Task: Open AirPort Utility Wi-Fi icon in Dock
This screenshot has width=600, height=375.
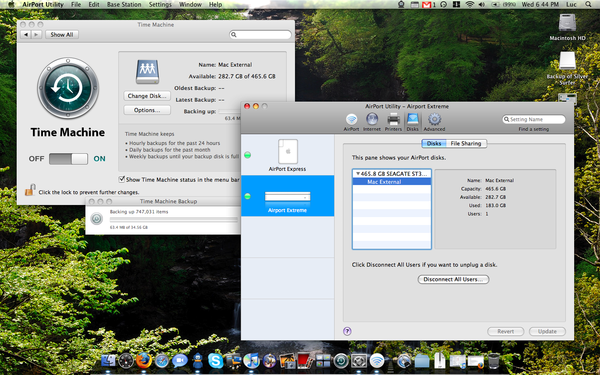Action: click(377, 360)
